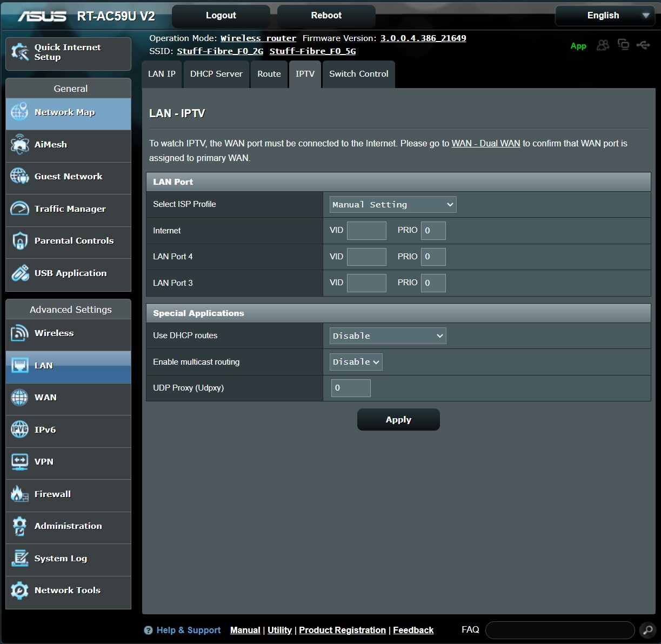Click the Internet VID input field
The height and width of the screenshot is (644, 661).
click(366, 231)
